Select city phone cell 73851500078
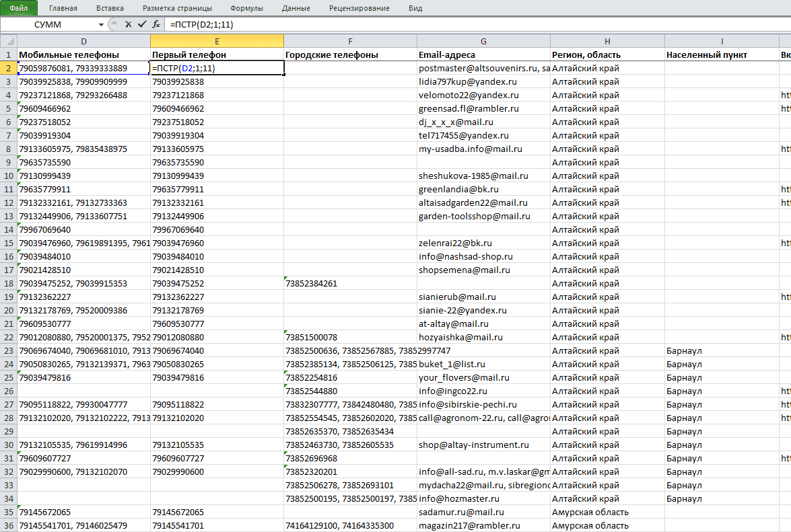The width and height of the screenshot is (791, 532). [x=350, y=337]
